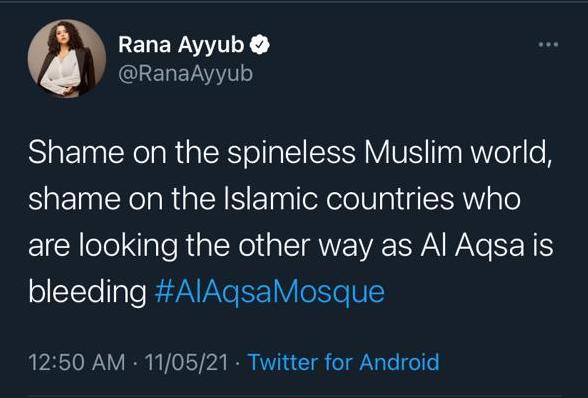The image size is (588, 398).
Task: Open Rana Ayyub's profile picture
Action: pos(67,58)
